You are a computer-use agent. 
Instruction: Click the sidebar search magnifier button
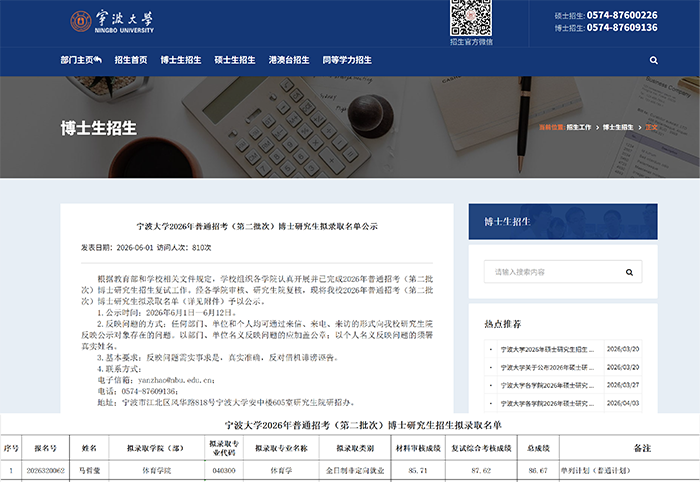(629, 272)
